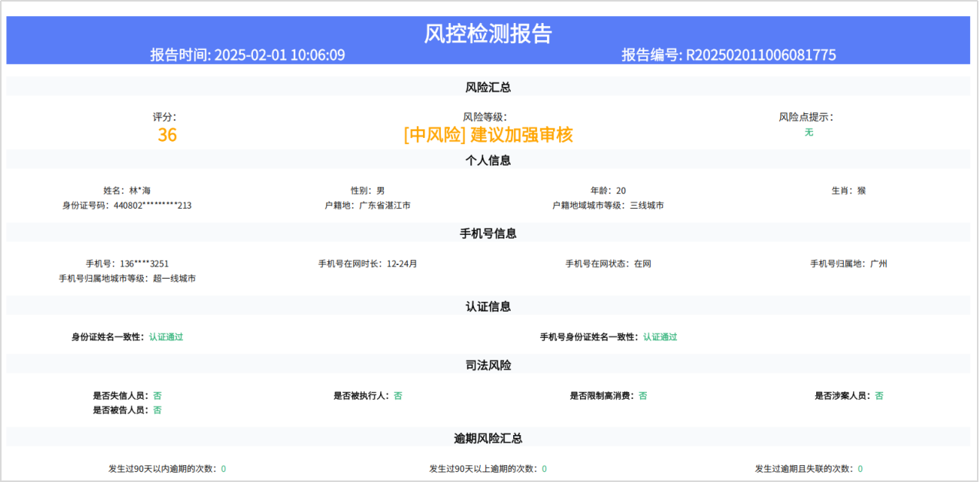Expand the 手机号信息 section header

[x=489, y=233]
